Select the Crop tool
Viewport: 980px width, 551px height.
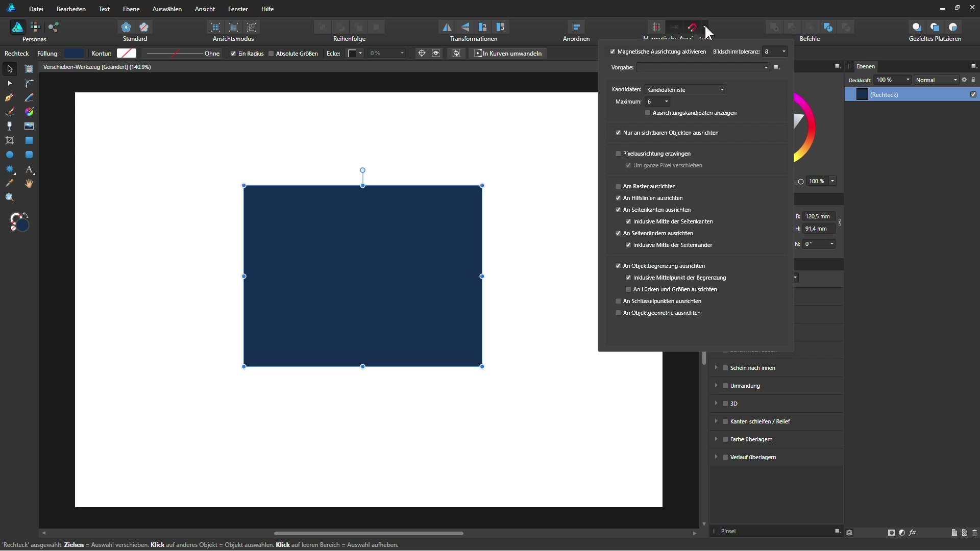coord(10,140)
